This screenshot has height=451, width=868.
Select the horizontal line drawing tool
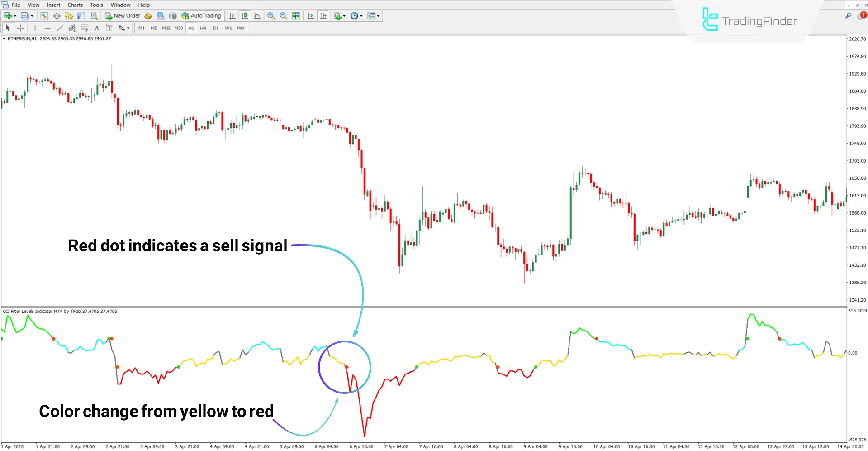[47, 28]
